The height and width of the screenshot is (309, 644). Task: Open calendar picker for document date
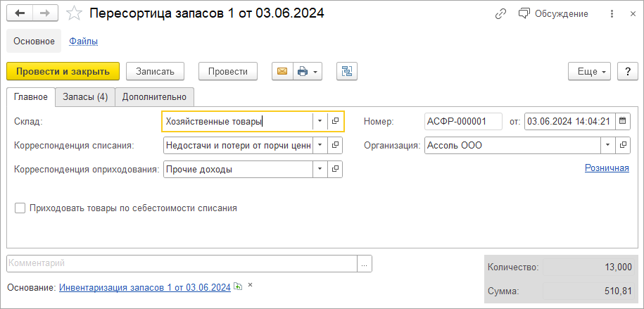click(622, 121)
